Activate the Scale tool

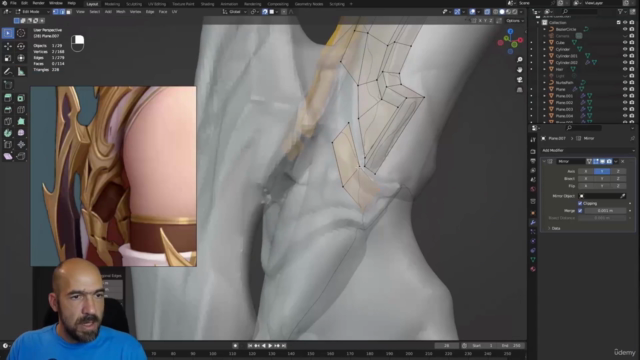(8, 58)
